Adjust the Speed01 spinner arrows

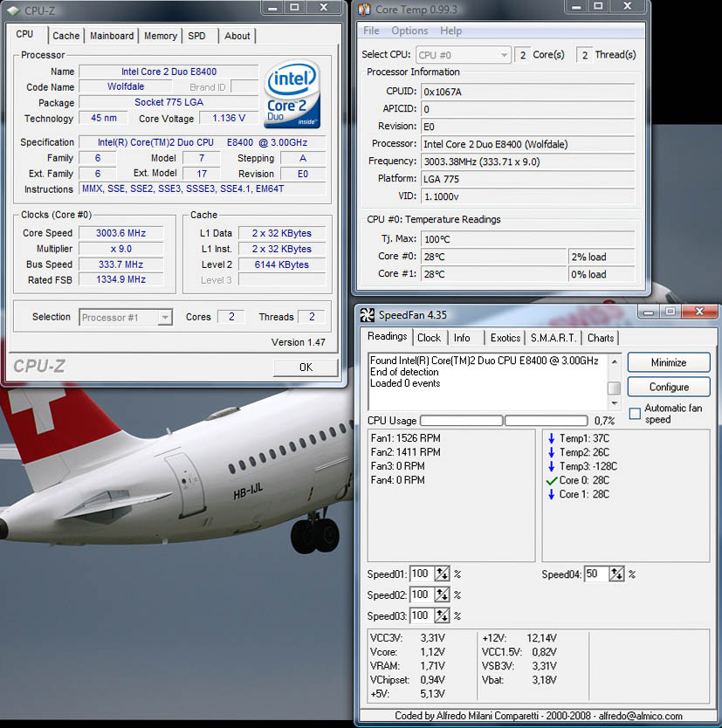click(x=442, y=573)
